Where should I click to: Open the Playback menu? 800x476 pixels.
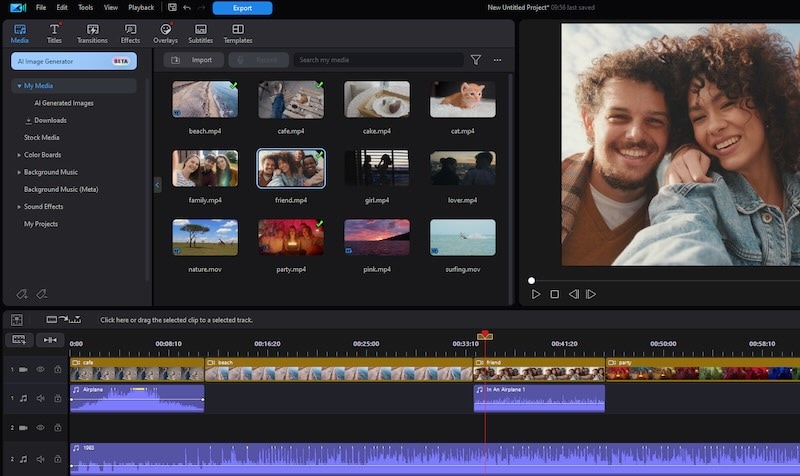(141, 8)
